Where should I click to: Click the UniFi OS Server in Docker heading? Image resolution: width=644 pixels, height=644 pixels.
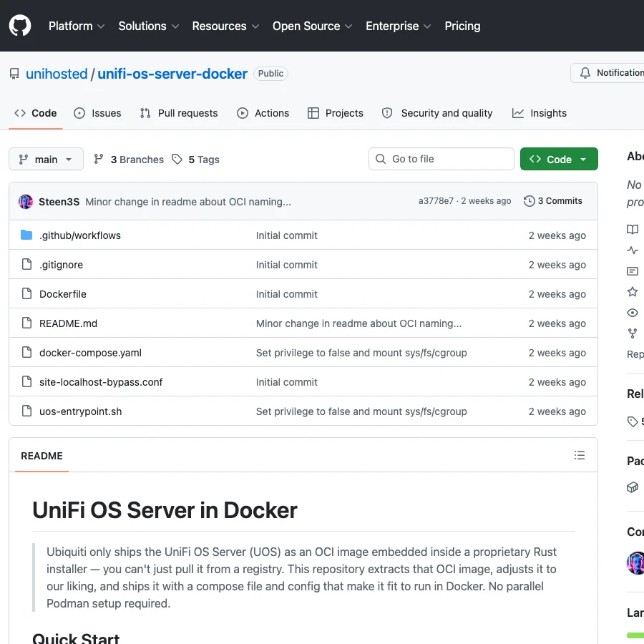(x=165, y=510)
